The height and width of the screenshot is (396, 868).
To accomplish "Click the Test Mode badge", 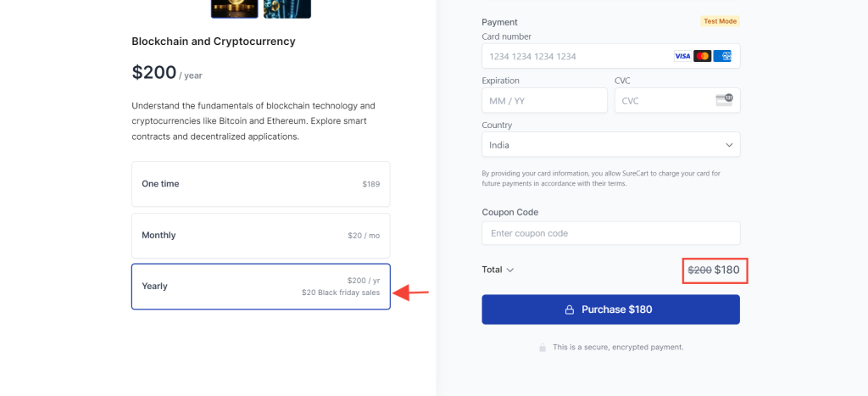I will 720,21.
